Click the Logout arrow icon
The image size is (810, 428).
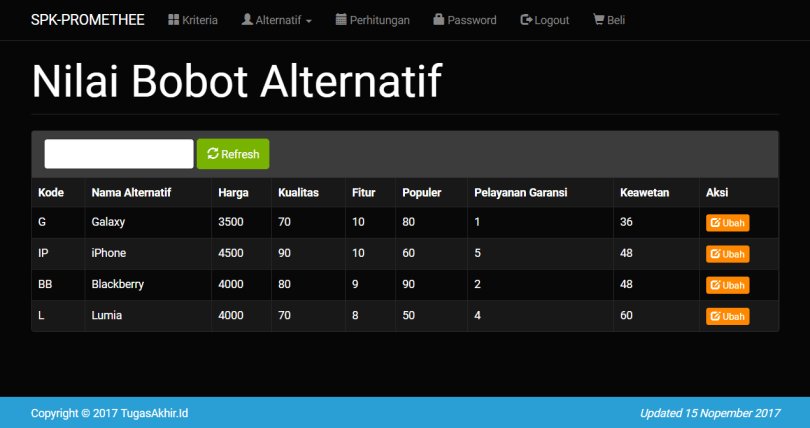526,20
